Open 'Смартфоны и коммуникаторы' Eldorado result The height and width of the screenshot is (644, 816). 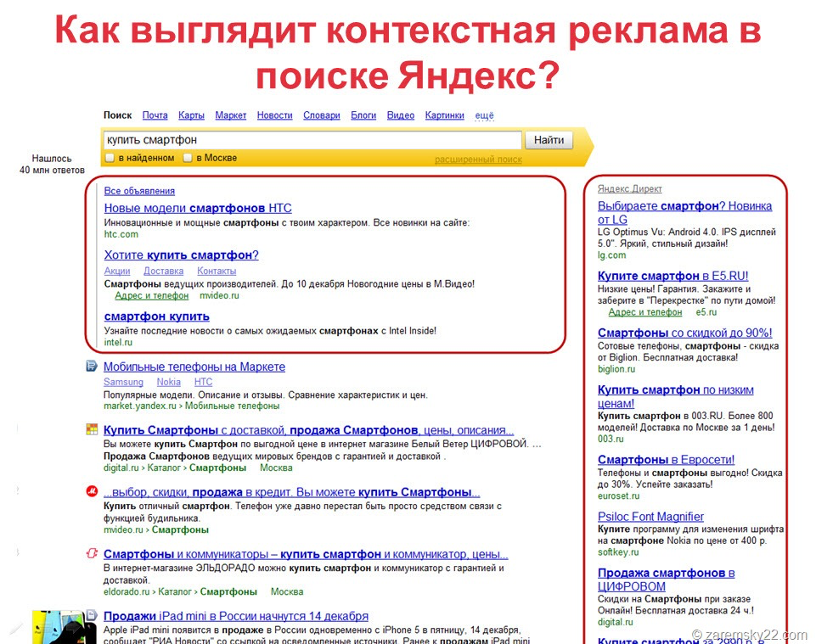(306, 554)
